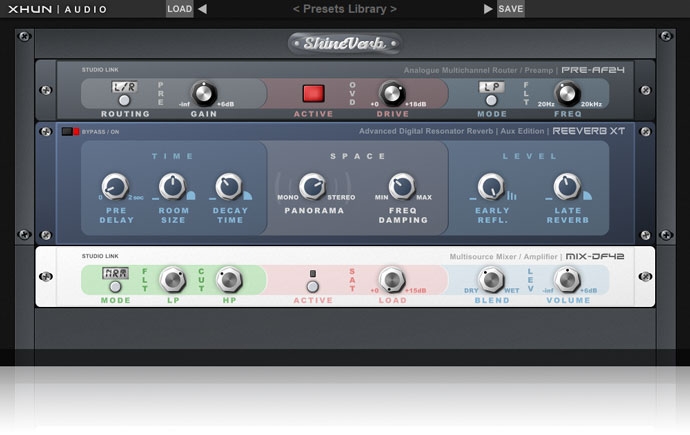The width and height of the screenshot is (690, 435).
Task: Toggle the reverb Bypass/On switch
Action: 69,131
